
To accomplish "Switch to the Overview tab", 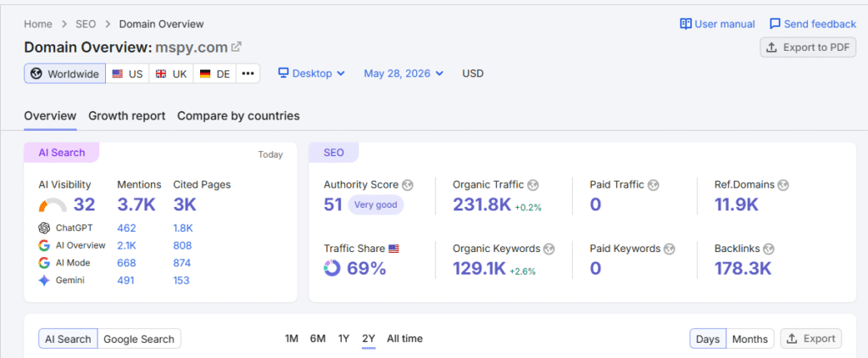I will click(x=50, y=116).
